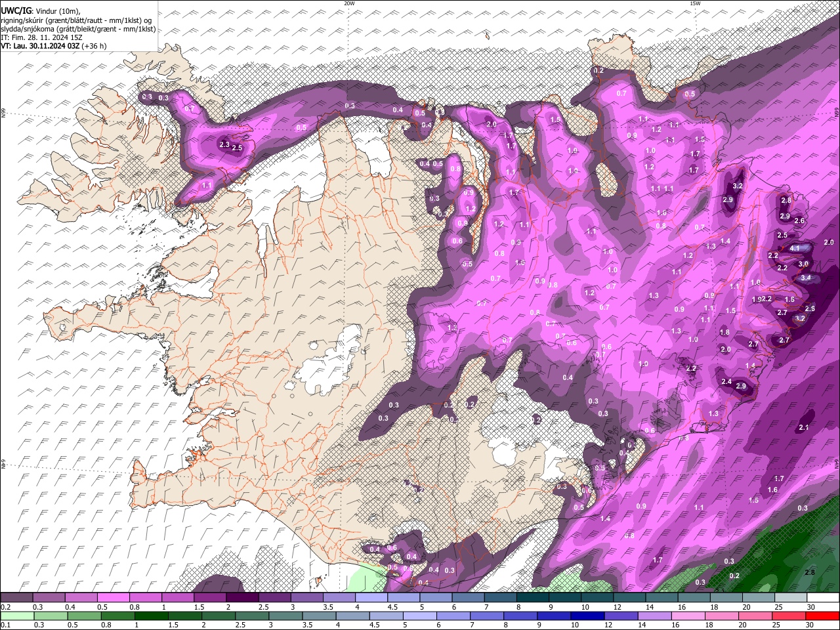Select the 12 teal swatch in upper legend
The image size is (840, 630).
(x=629, y=598)
